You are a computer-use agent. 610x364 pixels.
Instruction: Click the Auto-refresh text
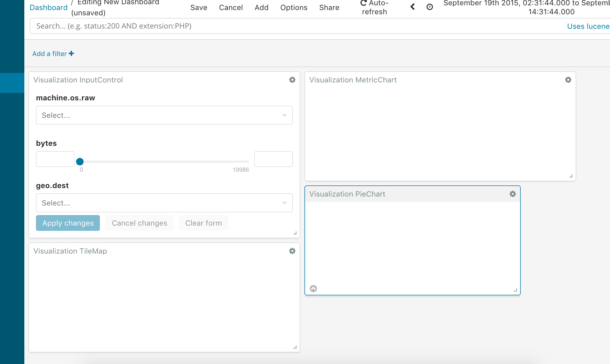click(x=375, y=7)
